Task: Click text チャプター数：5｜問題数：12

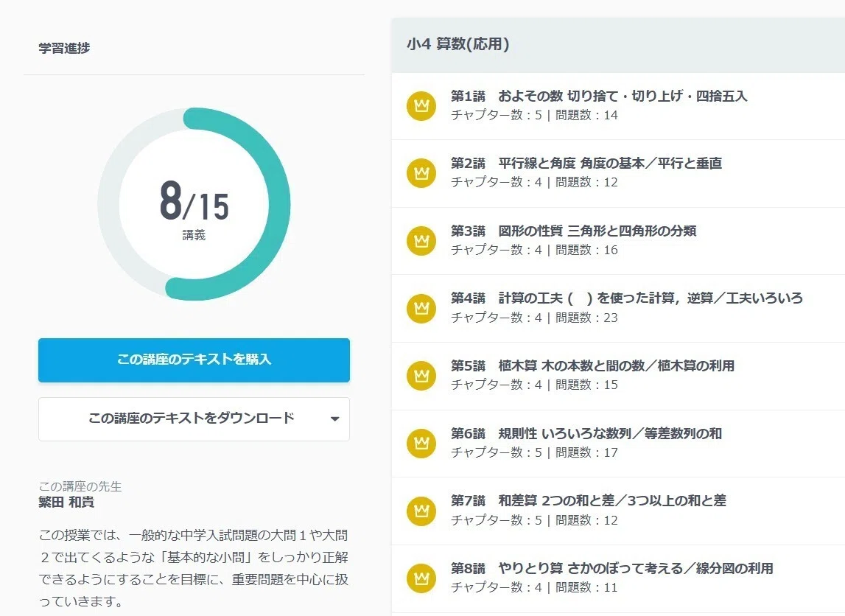Action: tap(534, 520)
